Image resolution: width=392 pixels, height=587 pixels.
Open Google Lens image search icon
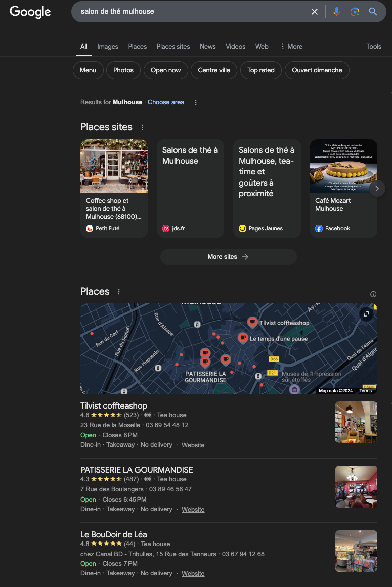[355, 12]
